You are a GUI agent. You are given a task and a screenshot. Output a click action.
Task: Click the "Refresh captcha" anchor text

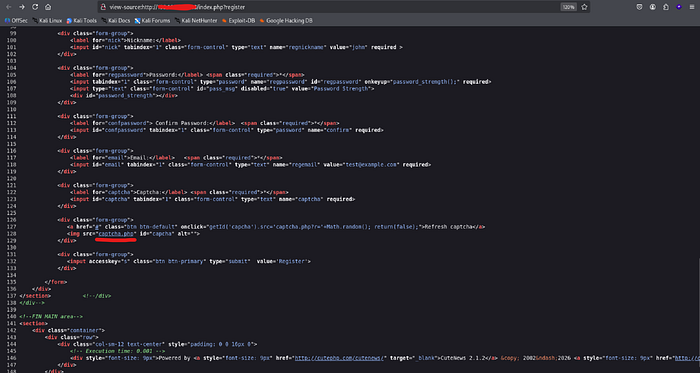[448, 227]
